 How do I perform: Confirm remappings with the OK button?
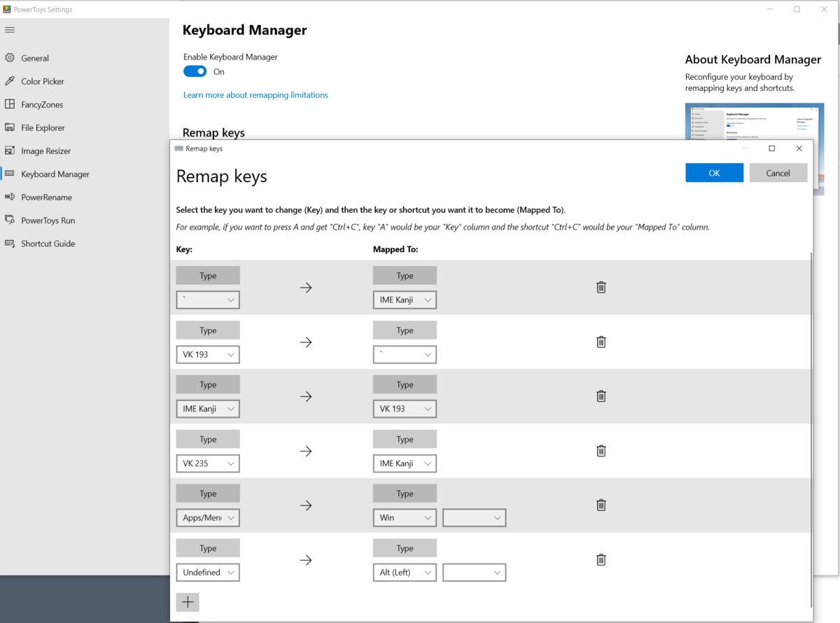pyautogui.click(x=714, y=173)
